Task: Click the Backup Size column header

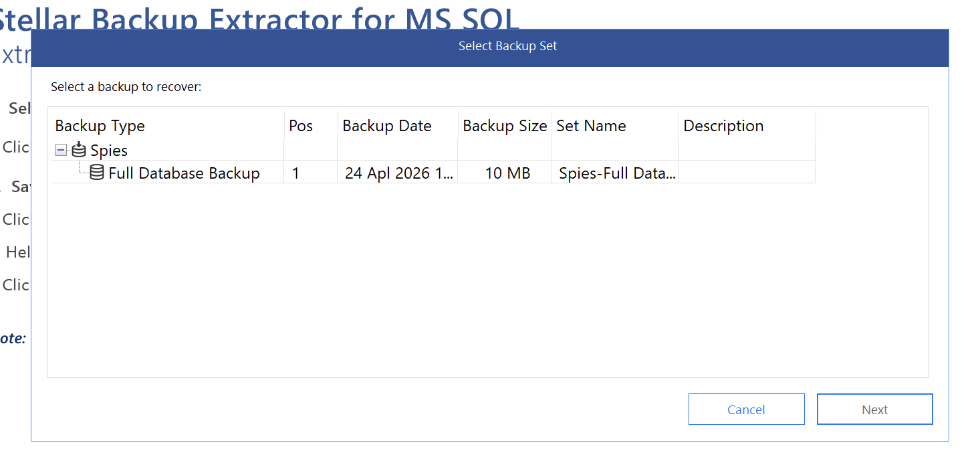Action: click(505, 126)
